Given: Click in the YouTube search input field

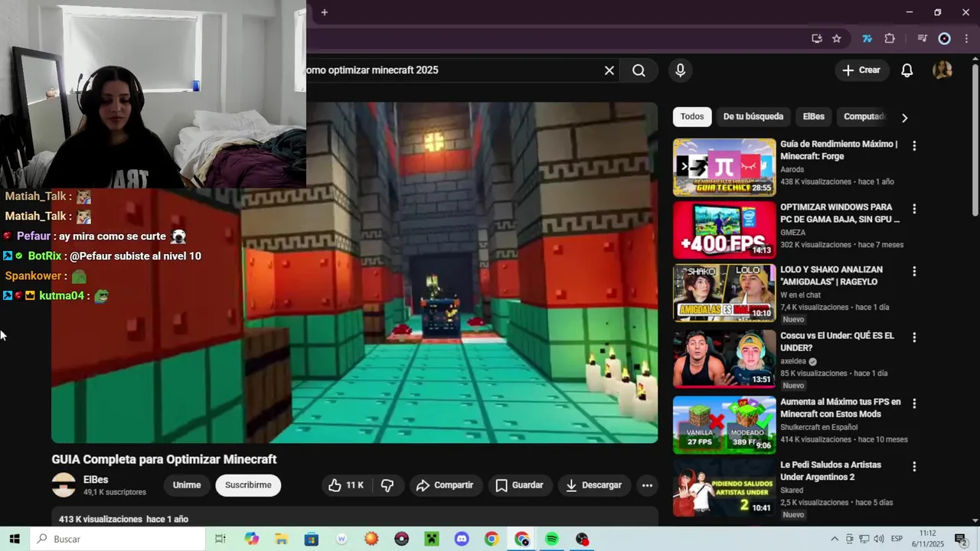Looking at the screenshot, I should tap(452, 70).
